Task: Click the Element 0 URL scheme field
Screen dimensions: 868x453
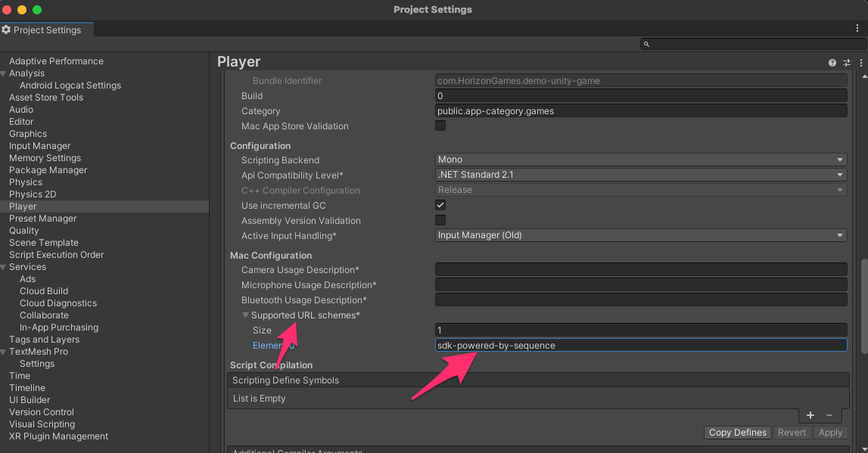Action: (640, 346)
